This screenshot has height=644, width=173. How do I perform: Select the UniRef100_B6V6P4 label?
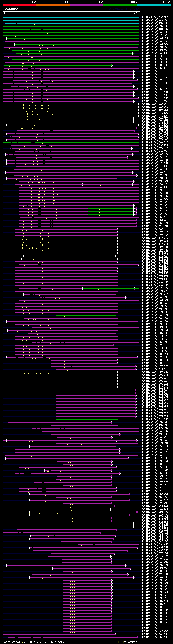pyautogui.click(x=155, y=315)
